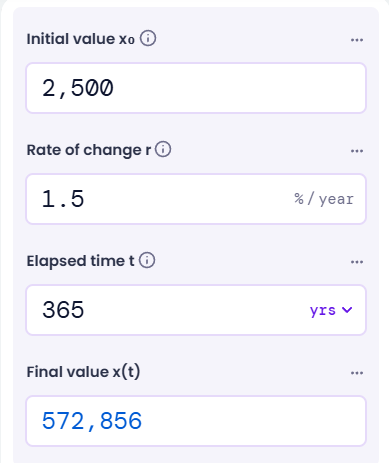Open more options for Final value x(t)
This screenshot has height=463, width=389.
point(357,373)
